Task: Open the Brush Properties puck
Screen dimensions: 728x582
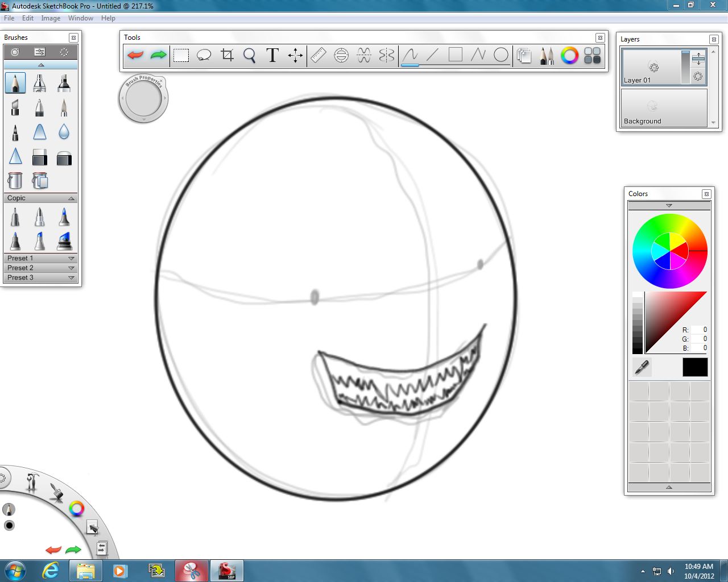Action: (x=143, y=98)
